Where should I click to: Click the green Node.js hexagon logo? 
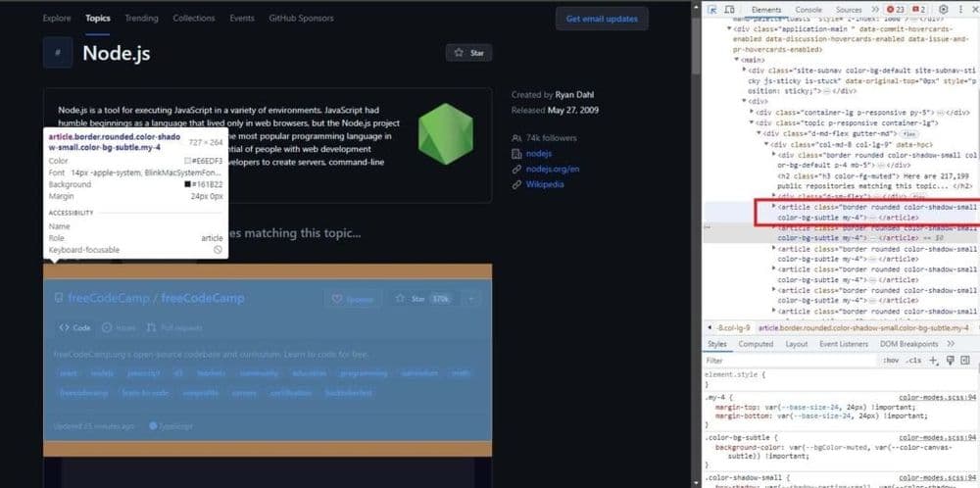(x=446, y=134)
